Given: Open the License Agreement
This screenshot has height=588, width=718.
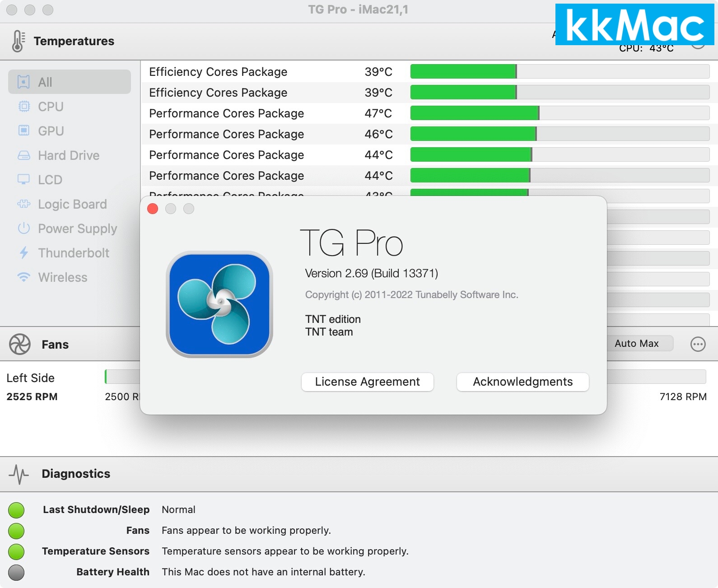Looking at the screenshot, I should [368, 382].
